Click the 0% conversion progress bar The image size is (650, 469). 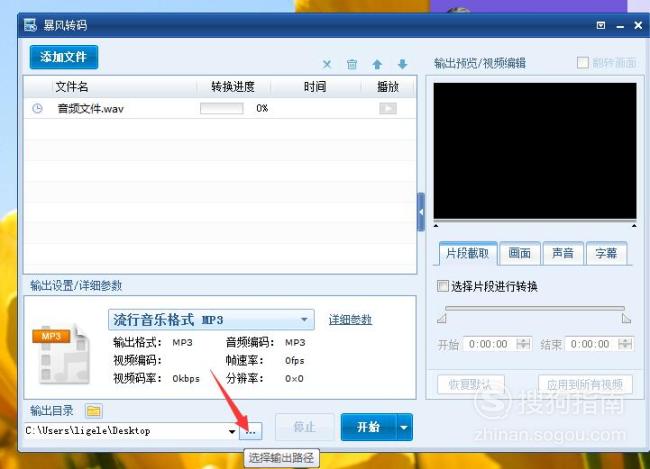pos(222,108)
